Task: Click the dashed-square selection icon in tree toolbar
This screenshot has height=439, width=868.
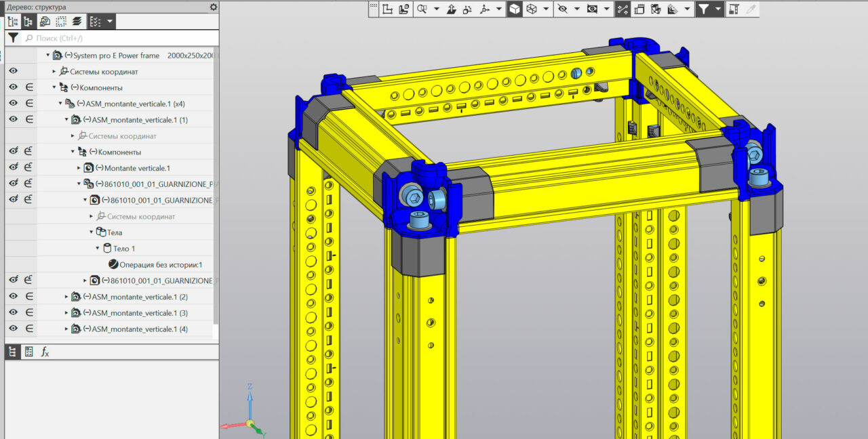Action: [61, 22]
